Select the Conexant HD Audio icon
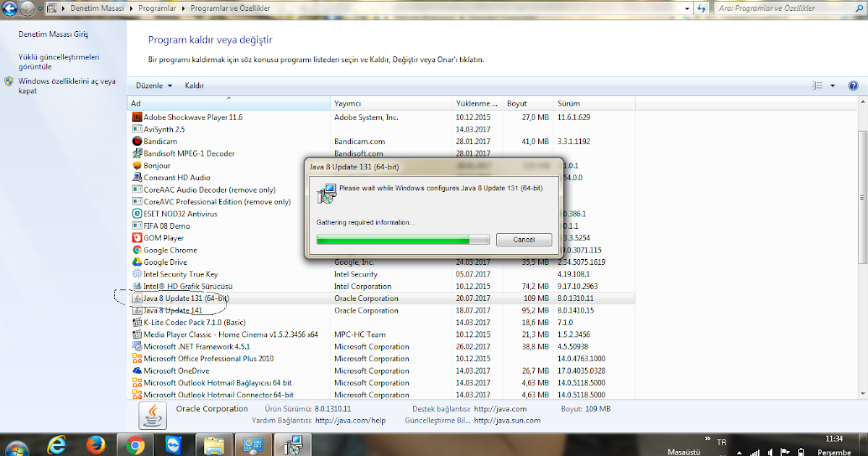868x456 pixels. point(137,177)
